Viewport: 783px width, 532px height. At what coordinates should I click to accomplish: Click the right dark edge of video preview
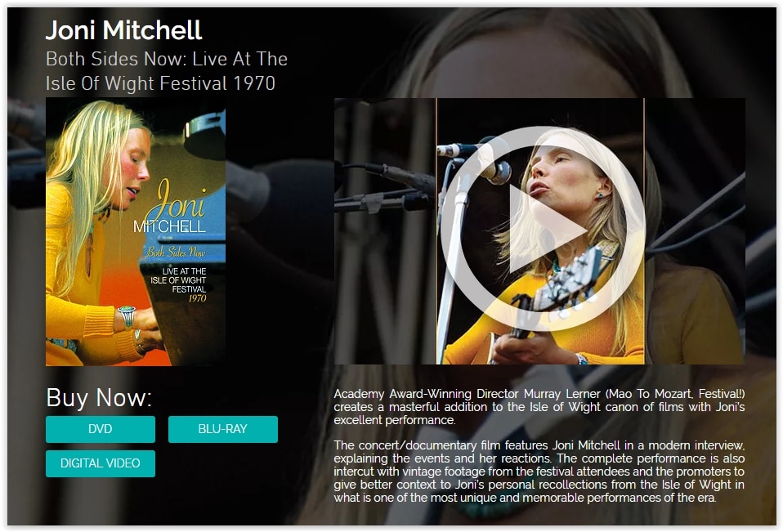(x=695, y=231)
